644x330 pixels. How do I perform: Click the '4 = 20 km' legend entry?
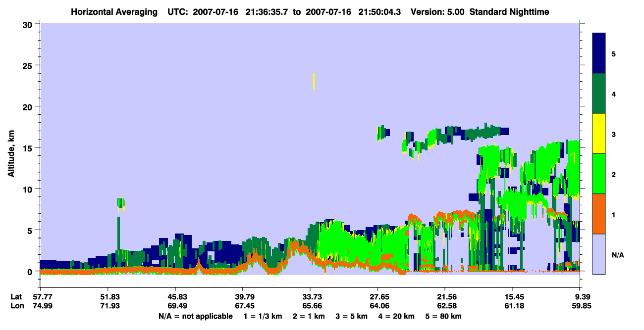(x=397, y=316)
